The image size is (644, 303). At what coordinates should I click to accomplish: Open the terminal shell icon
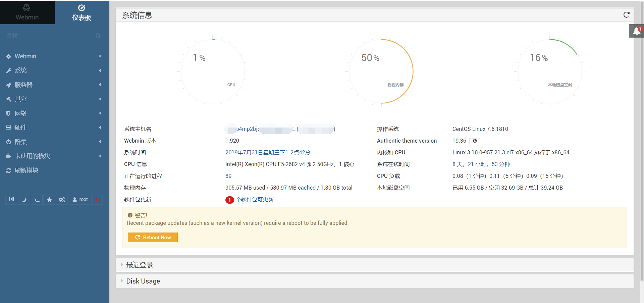pos(37,200)
